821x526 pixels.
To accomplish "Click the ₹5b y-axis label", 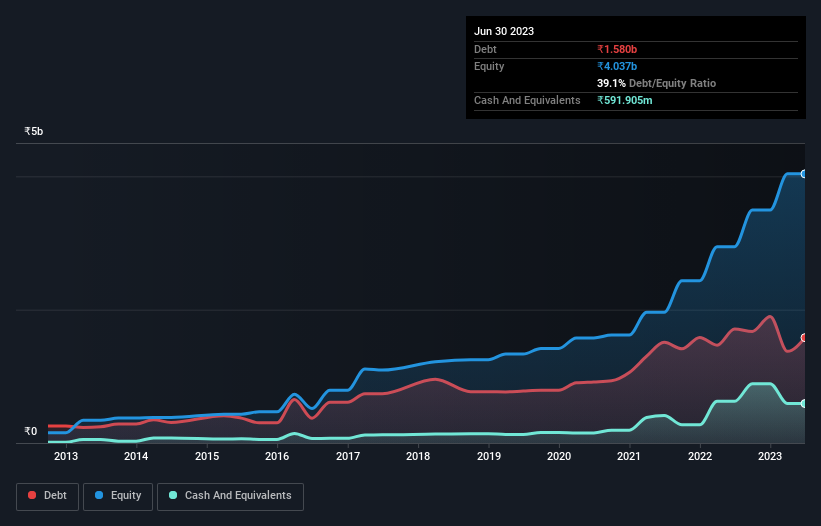I will (x=34, y=131).
